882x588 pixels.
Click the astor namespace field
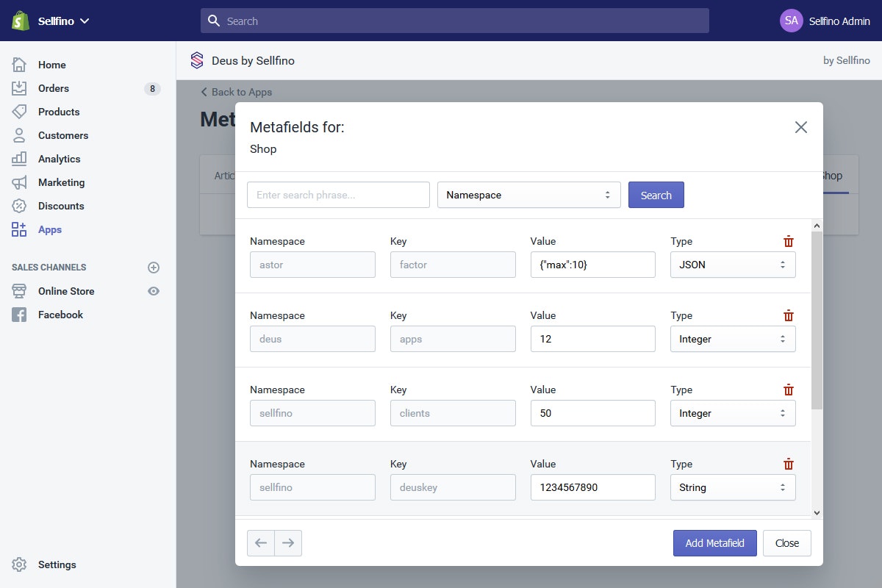[x=312, y=265]
